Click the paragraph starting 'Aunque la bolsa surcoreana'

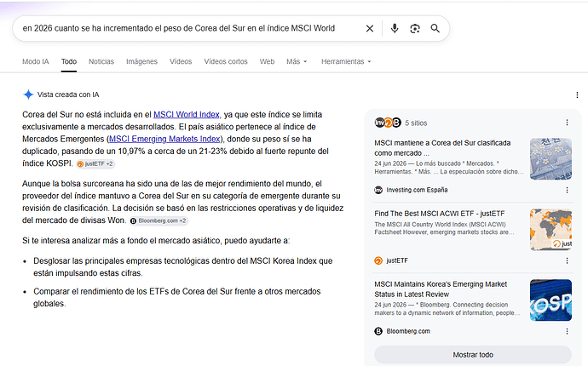pyautogui.click(x=182, y=202)
